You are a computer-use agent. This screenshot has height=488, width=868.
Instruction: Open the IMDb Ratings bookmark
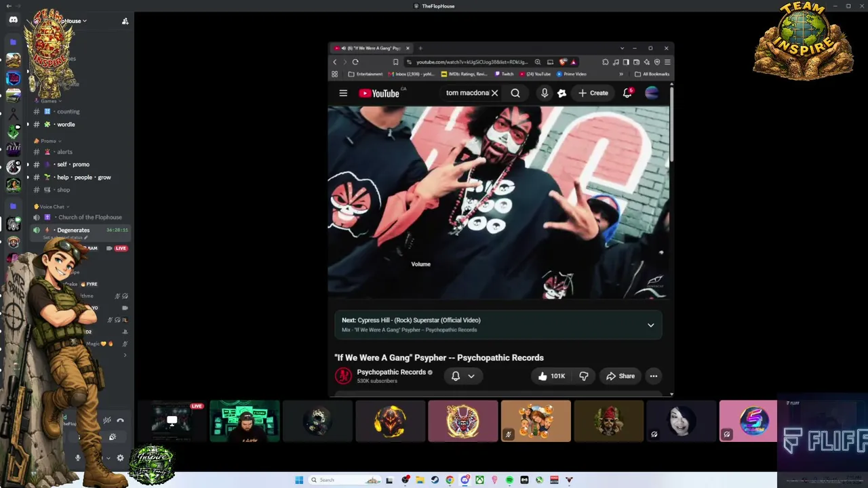point(464,74)
